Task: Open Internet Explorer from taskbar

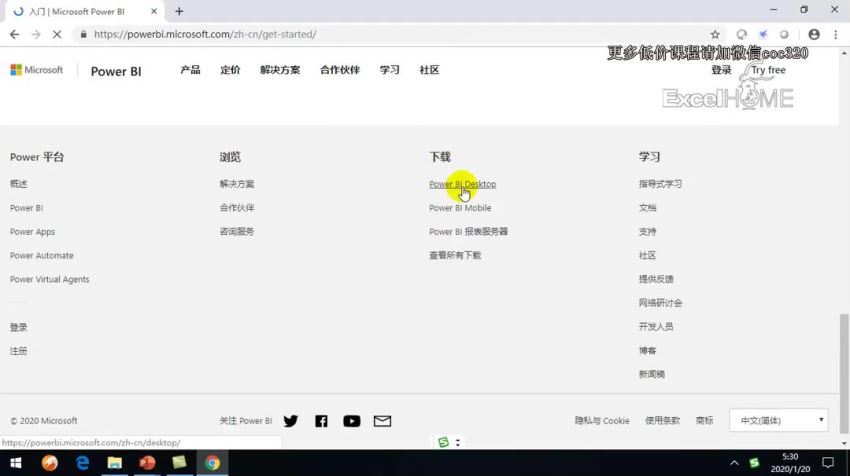Action: point(82,463)
